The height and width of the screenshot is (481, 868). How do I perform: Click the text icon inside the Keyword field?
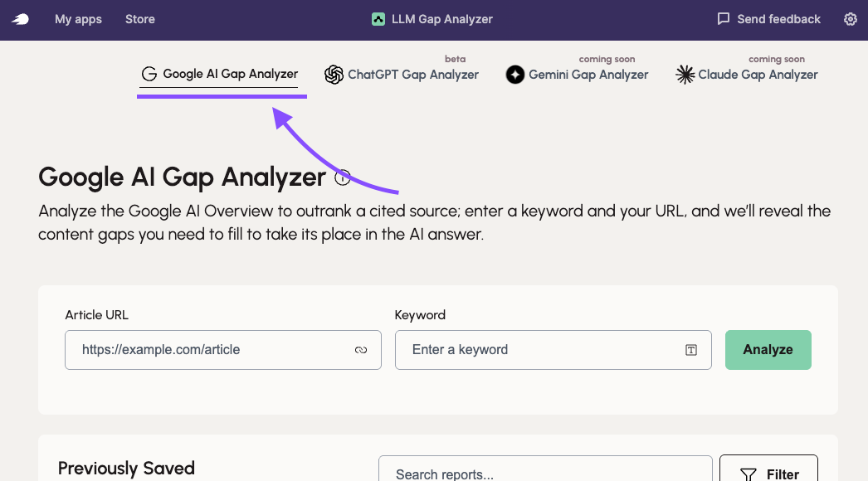pos(691,350)
